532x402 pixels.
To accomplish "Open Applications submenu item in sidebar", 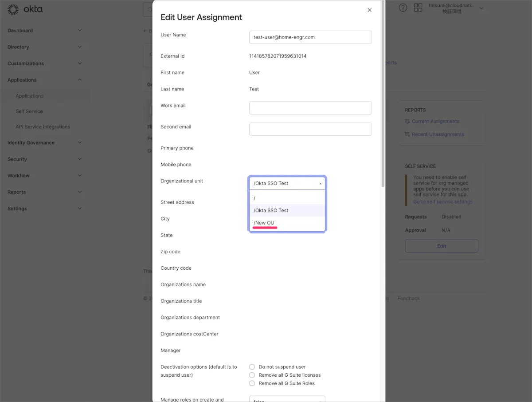I will point(30,96).
